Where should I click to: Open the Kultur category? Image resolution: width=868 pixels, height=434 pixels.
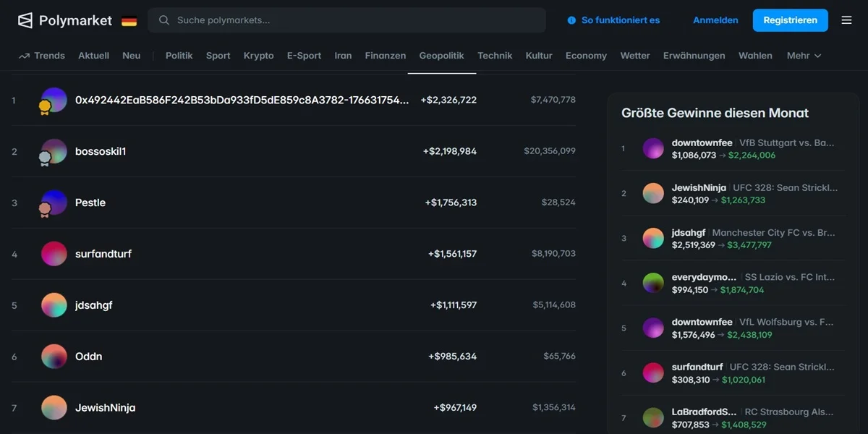(539, 56)
